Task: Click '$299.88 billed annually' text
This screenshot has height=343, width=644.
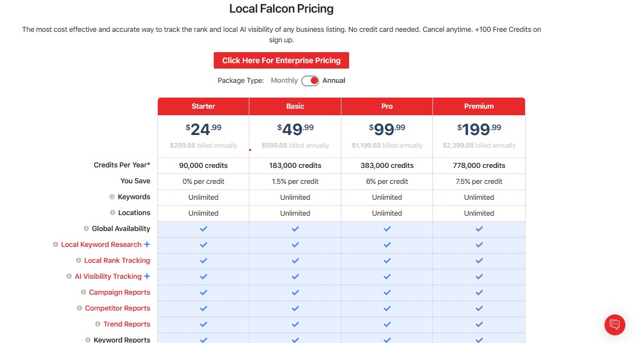Action: click(203, 145)
